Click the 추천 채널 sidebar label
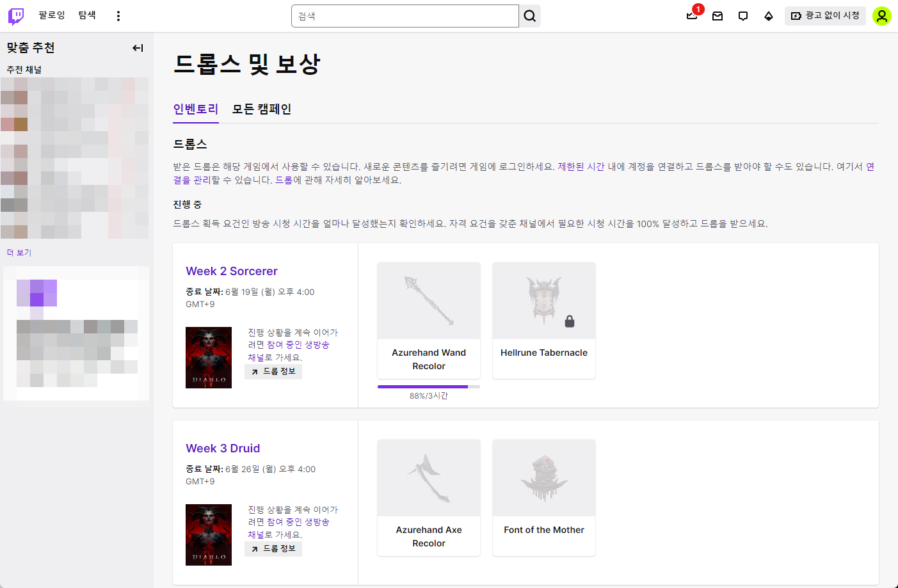The width and height of the screenshot is (898, 588). coord(24,70)
